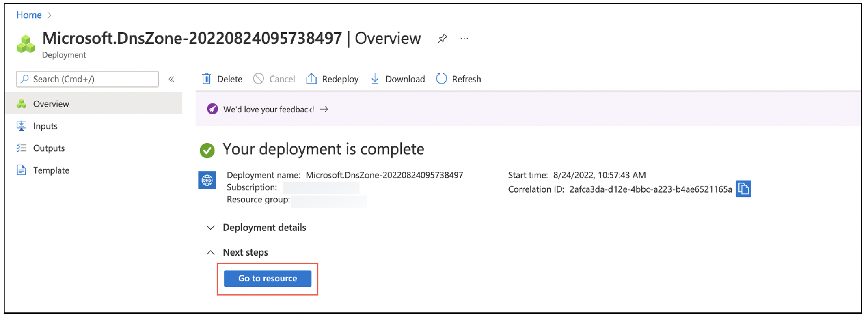Click the Cancel circle icon
The width and height of the screenshot is (868, 318).
[x=259, y=79]
